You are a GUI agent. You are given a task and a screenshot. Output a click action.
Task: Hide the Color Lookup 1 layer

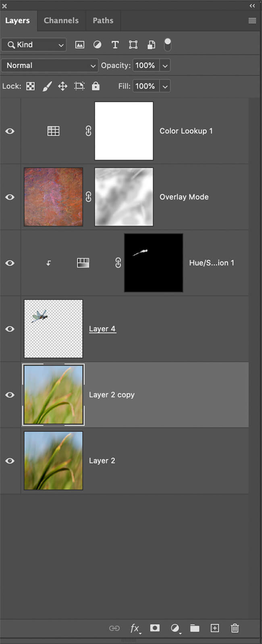(x=10, y=131)
